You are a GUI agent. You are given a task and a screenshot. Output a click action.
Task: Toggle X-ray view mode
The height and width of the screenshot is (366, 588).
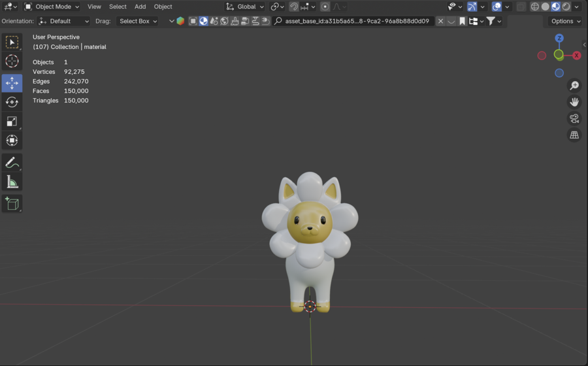[x=521, y=7]
